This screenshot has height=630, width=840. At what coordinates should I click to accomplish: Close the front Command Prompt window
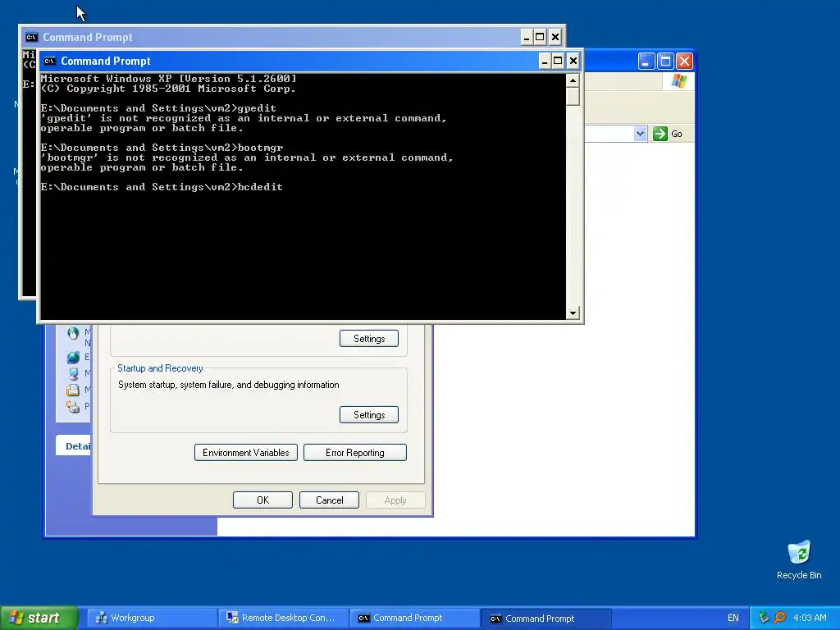(x=573, y=61)
